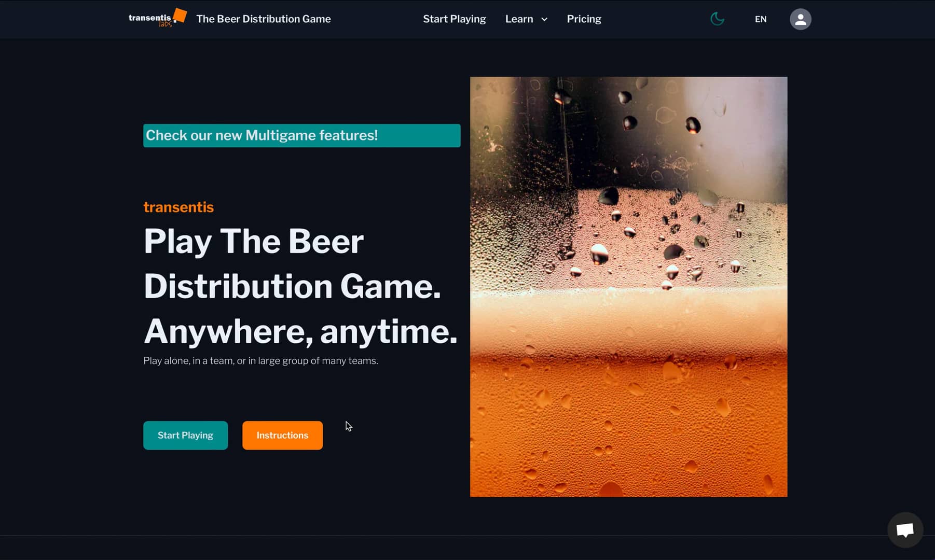Open the profile avatar in the header
935x560 pixels.
coord(800,19)
